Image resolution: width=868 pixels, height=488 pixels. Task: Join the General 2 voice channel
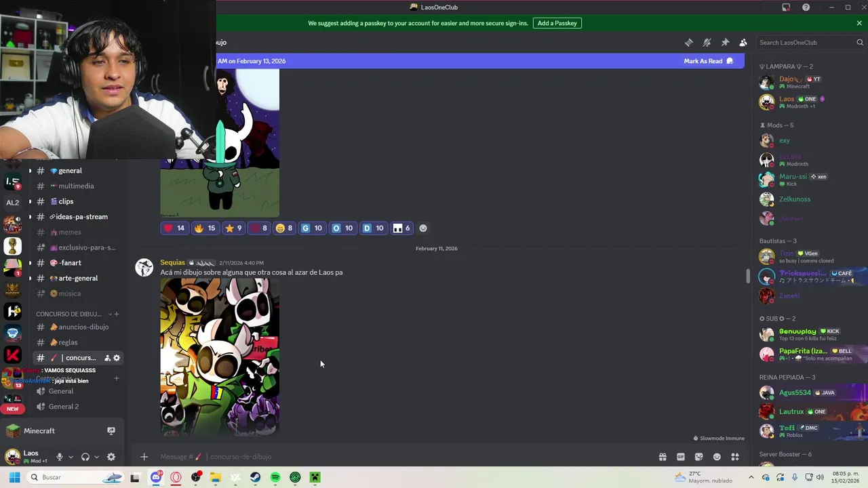coord(64,407)
